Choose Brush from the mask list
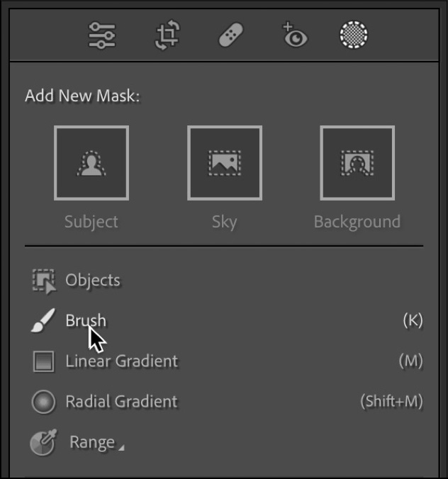Screen dimensions: 448x479 86,321
